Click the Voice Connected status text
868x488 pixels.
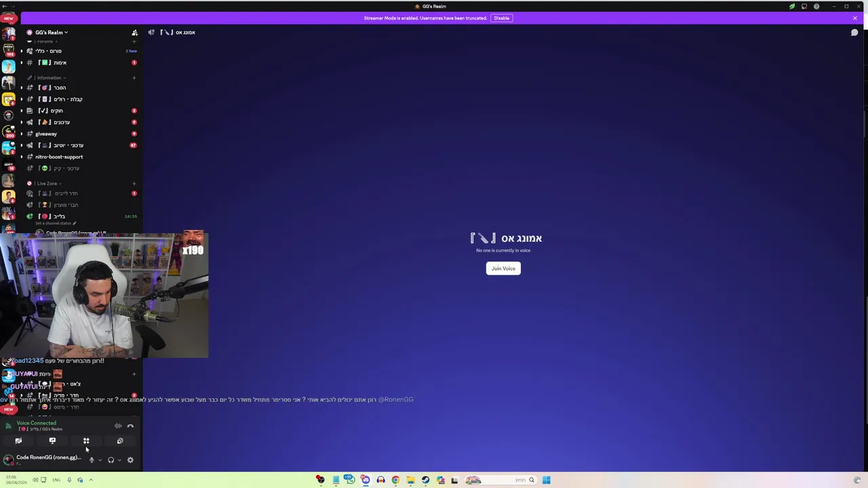click(37, 423)
